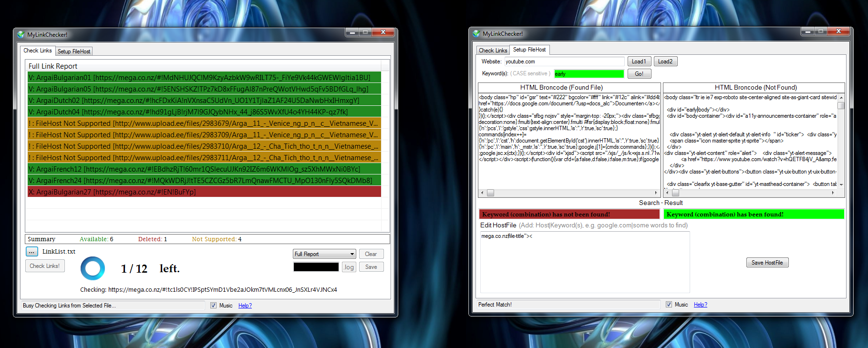Click the Check Links! button
Screen dimensions: 868x348
point(45,266)
